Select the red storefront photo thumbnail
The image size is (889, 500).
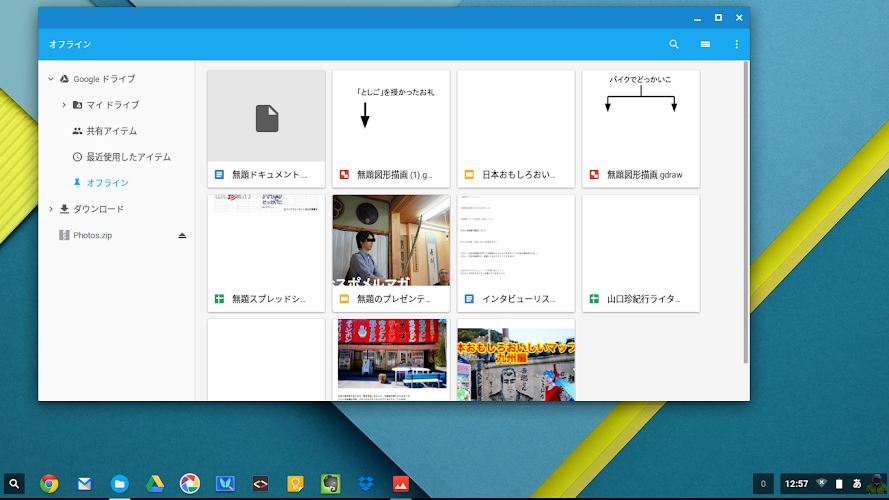point(391,359)
